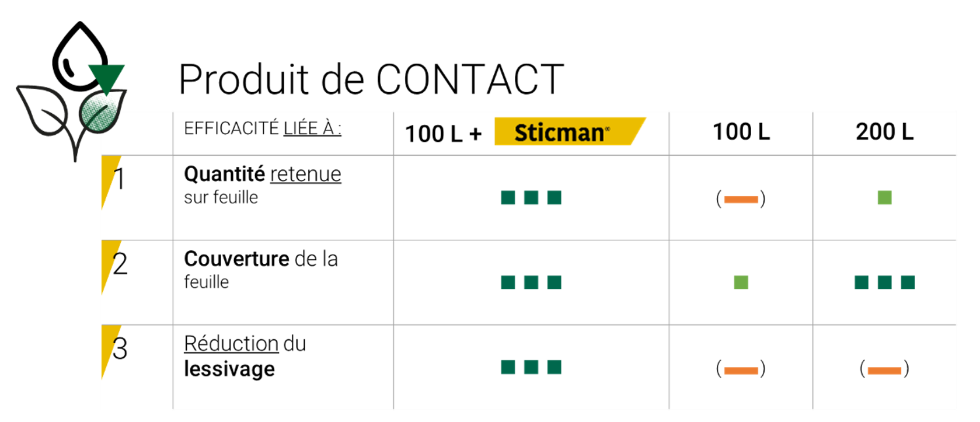This screenshot has height=422, width=980.
Task: Click the underlined 'Réduction' text
Action: tap(231, 344)
